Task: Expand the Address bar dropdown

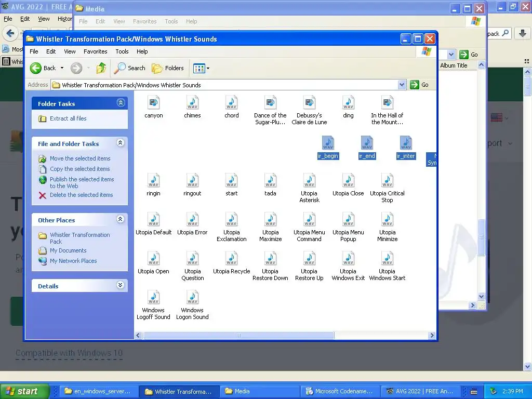Action: point(402,85)
